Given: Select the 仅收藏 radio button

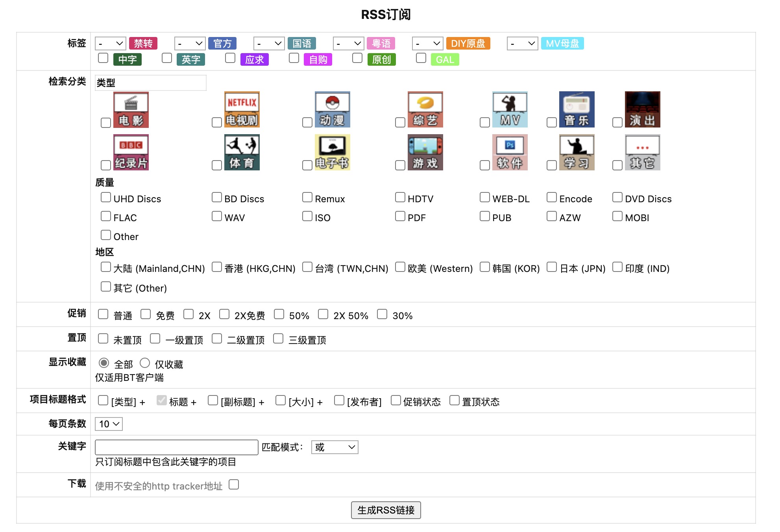Looking at the screenshot, I should click(145, 363).
